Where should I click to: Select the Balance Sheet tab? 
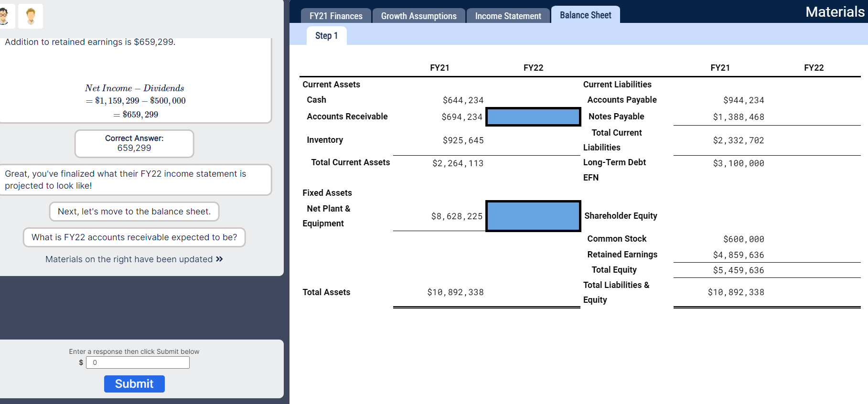pos(585,15)
